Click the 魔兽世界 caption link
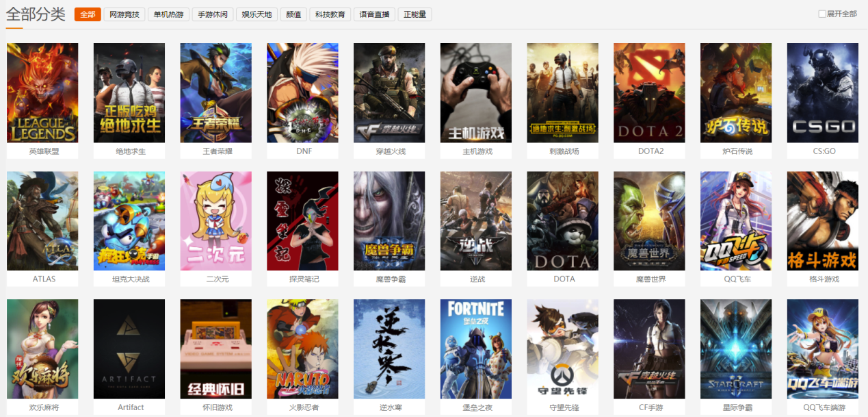The width and height of the screenshot is (868, 417). click(x=650, y=279)
